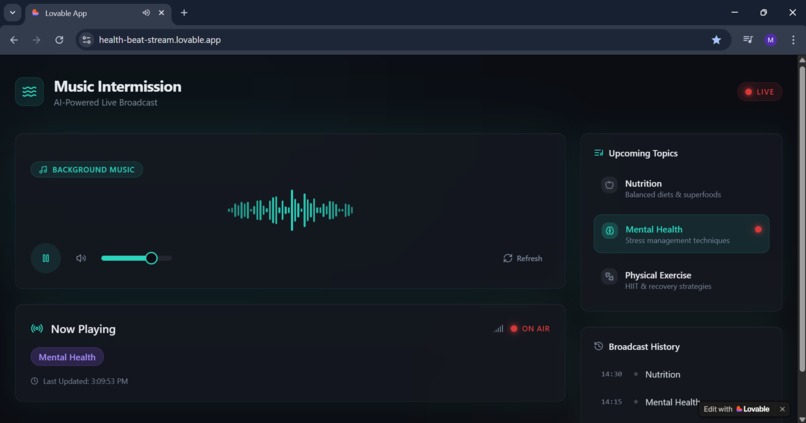Click the Now Playing broadcast icon

pos(37,328)
